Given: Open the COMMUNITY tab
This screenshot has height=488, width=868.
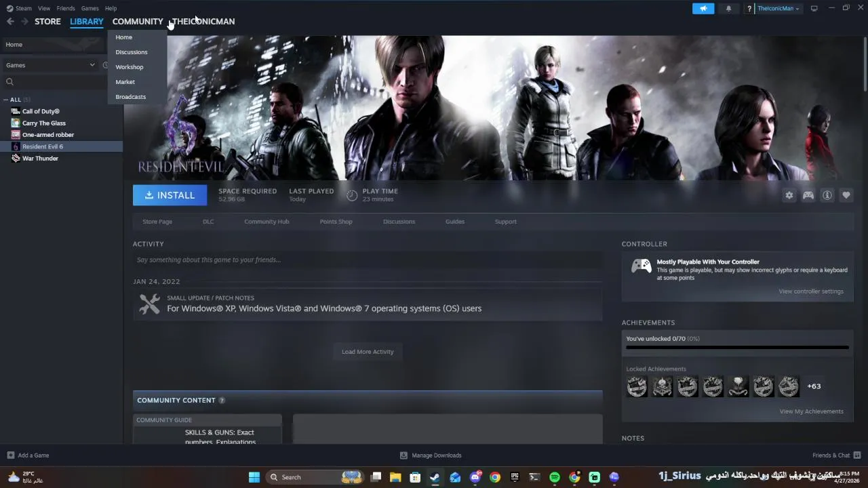Looking at the screenshot, I should (138, 22).
